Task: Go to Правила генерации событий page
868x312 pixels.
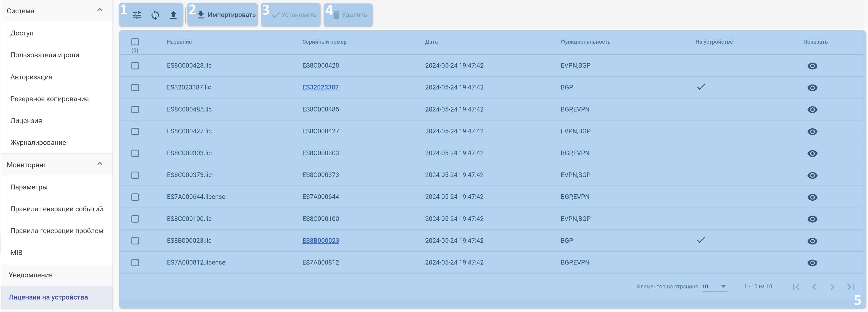Action: click(x=57, y=209)
